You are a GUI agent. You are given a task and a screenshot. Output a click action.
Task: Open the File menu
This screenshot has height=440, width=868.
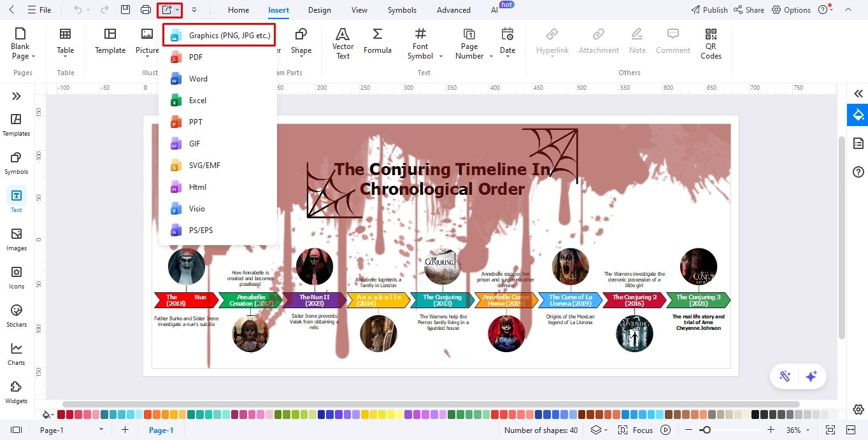tap(39, 10)
